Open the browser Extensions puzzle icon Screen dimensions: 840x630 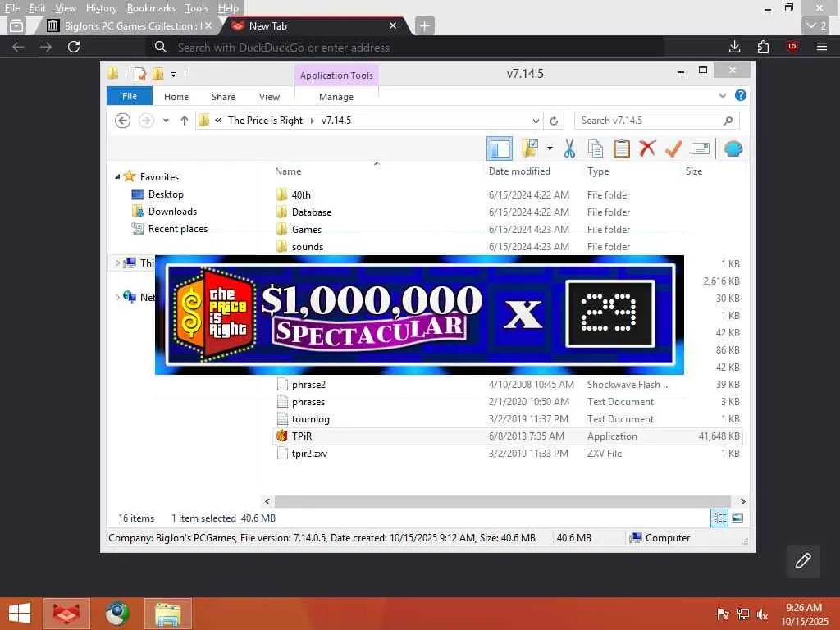[763, 47]
